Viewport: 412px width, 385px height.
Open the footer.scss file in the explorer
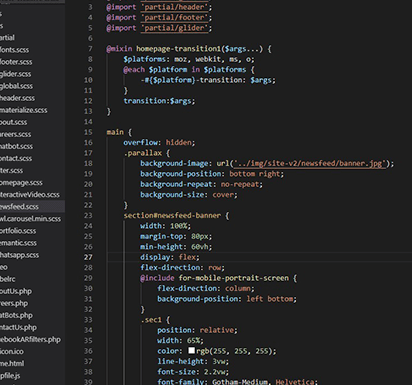(x=16, y=62)
